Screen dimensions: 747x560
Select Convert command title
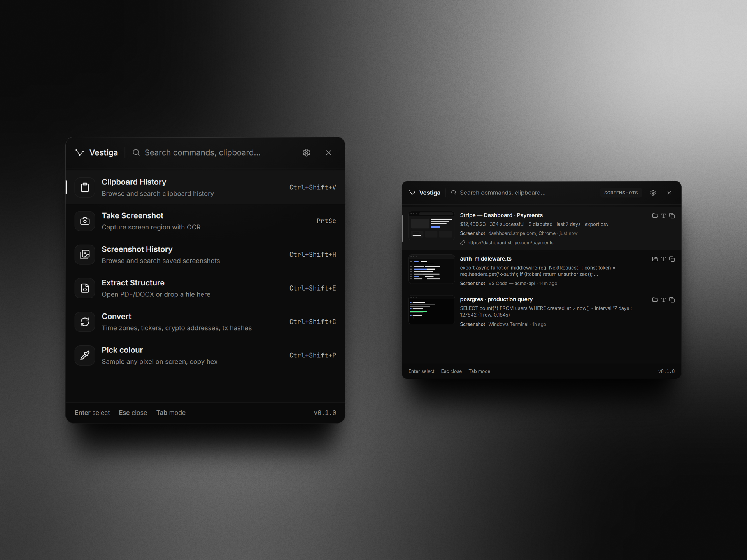pyautogui.click(x=116, y=316)
